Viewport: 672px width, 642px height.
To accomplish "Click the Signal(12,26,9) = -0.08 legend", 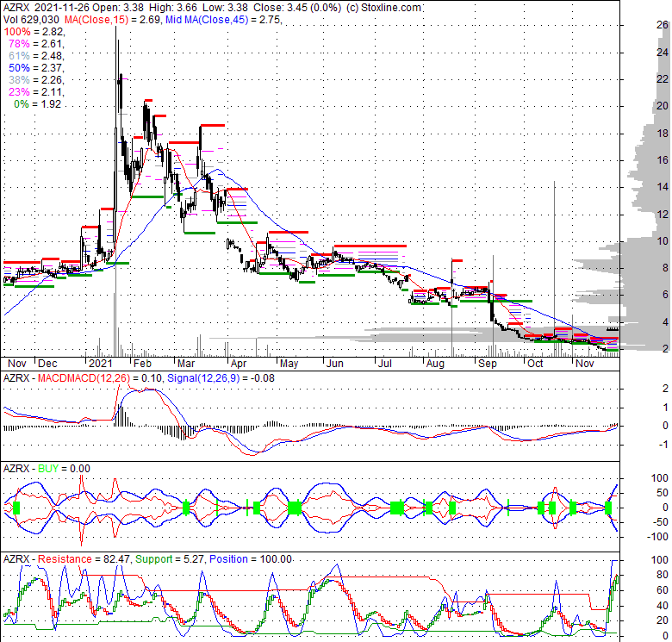I will tap(221, 378).
